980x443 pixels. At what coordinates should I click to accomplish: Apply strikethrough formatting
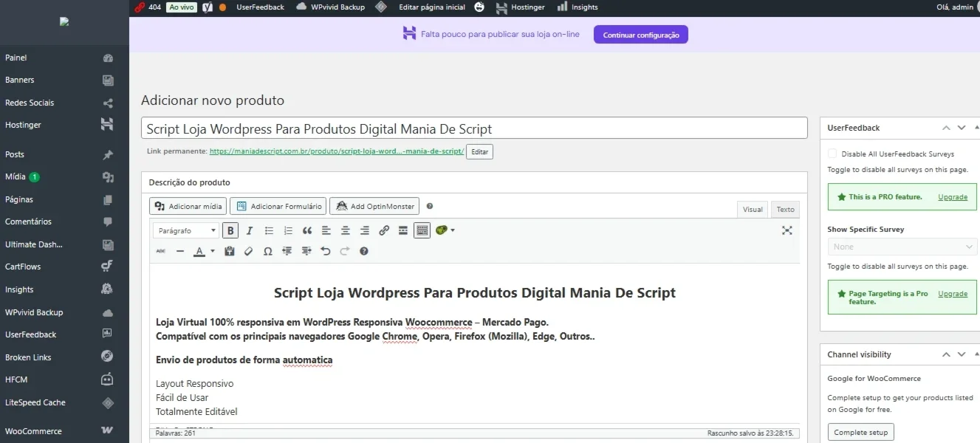161,251
